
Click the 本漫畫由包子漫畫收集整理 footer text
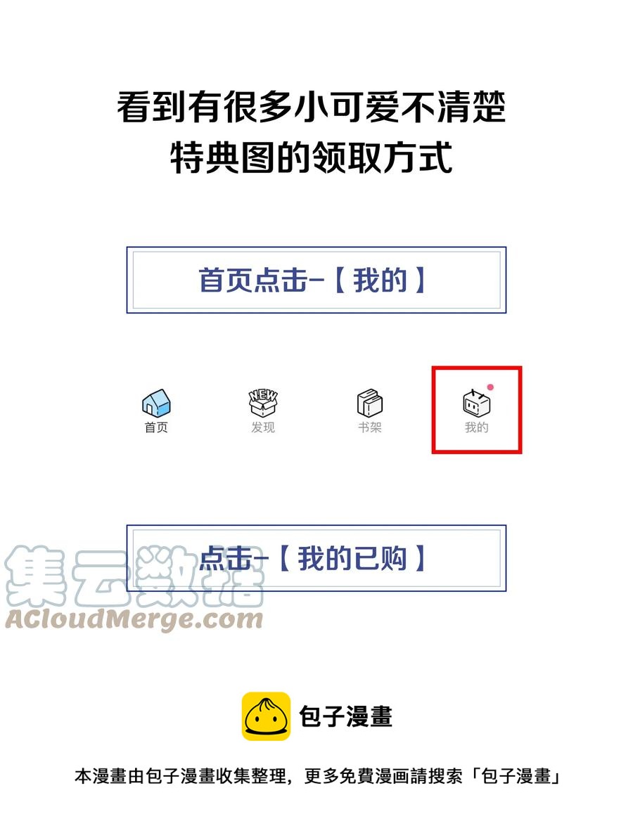(x=181, y=776)
